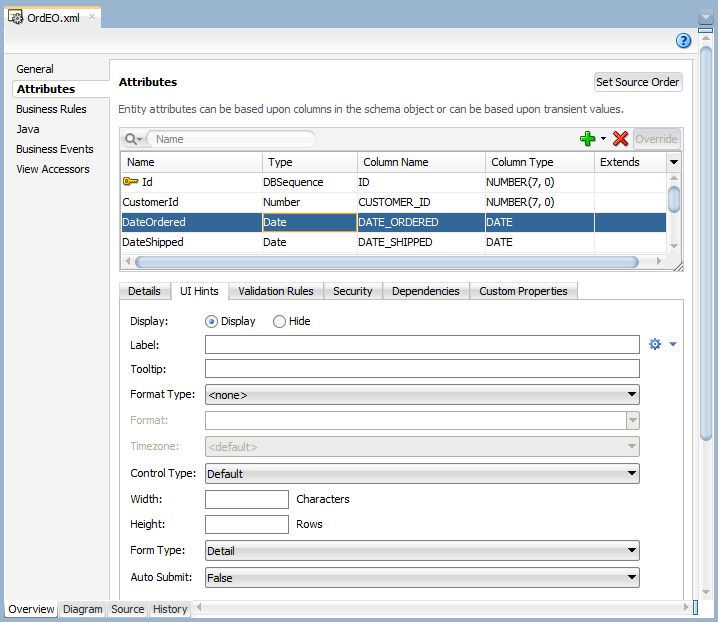The width and height of the screenshot is (718, 622).
Task: Select the DateShipped attribute row
Action: coord(394,242)
